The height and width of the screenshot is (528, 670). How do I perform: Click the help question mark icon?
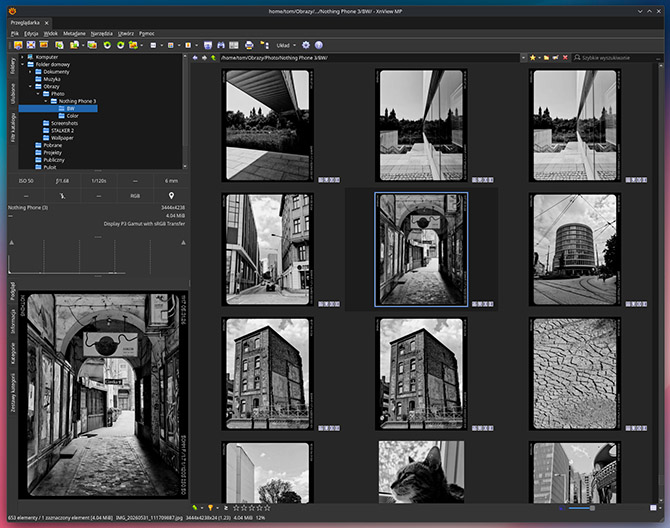(319, 45)
